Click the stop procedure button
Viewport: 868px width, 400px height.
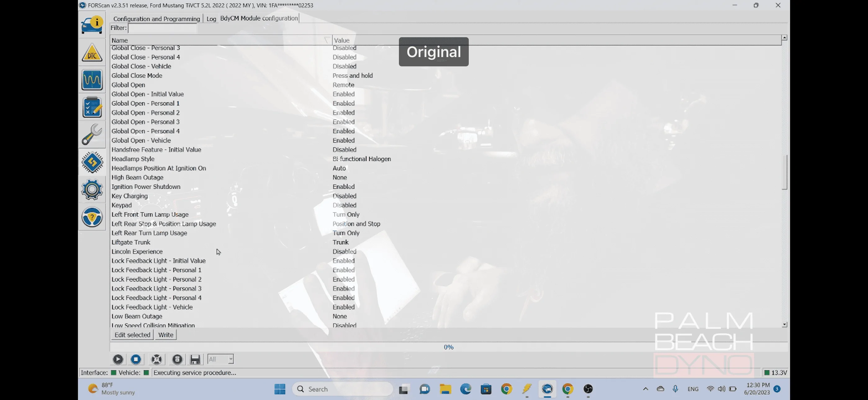[x=136, y=359]
